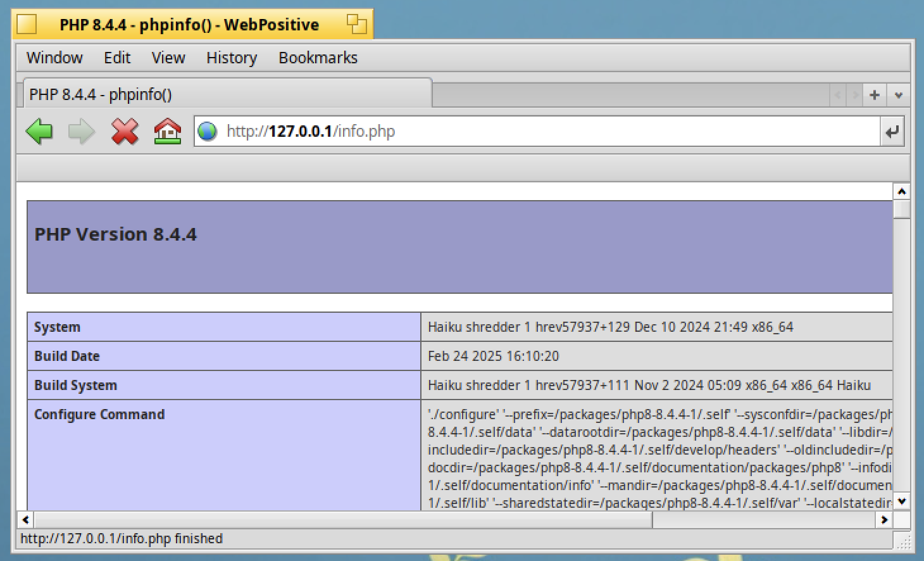This screenshot has width=924, height=561.
Task: Click the horizontal scrollbar thumb
Action: click(x=343, y=520)
